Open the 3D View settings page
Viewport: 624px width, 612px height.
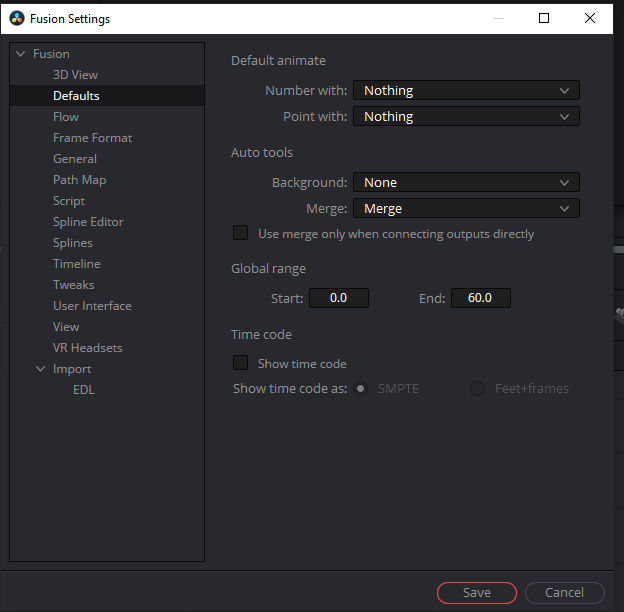[75, 75]
